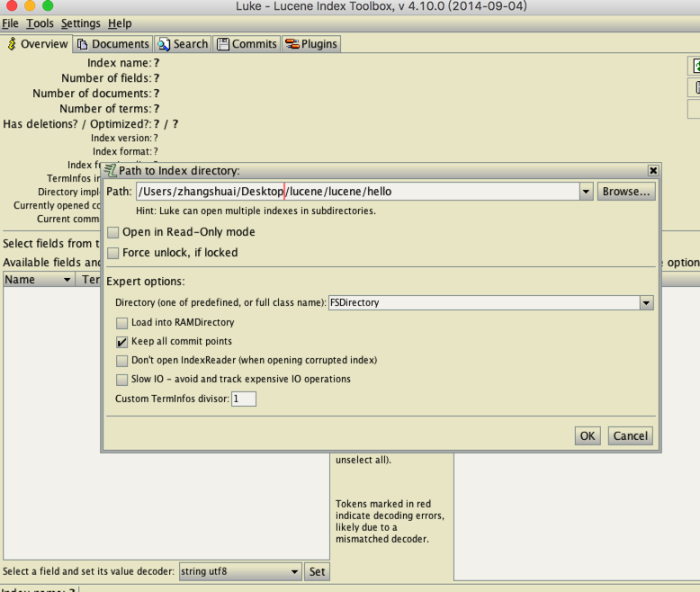The height and width of the screenshot is (592, 700).
Task: Check Don't open IndexReader option
Action: 121,361
